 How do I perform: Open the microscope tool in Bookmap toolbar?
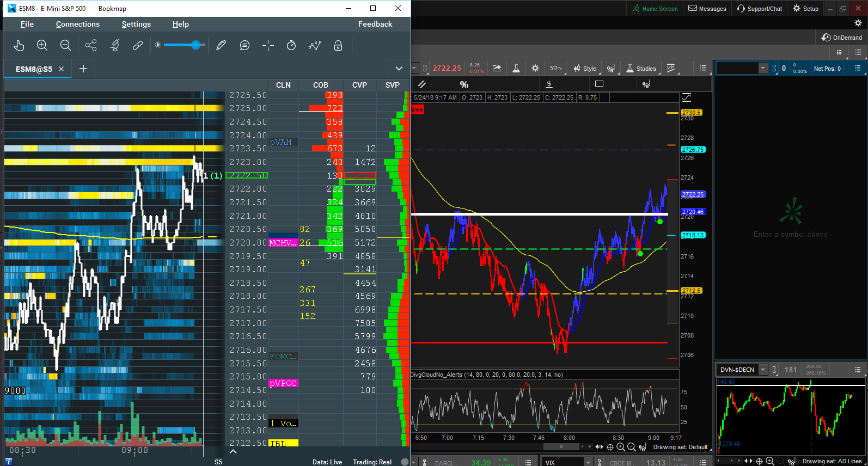[114, 45]
